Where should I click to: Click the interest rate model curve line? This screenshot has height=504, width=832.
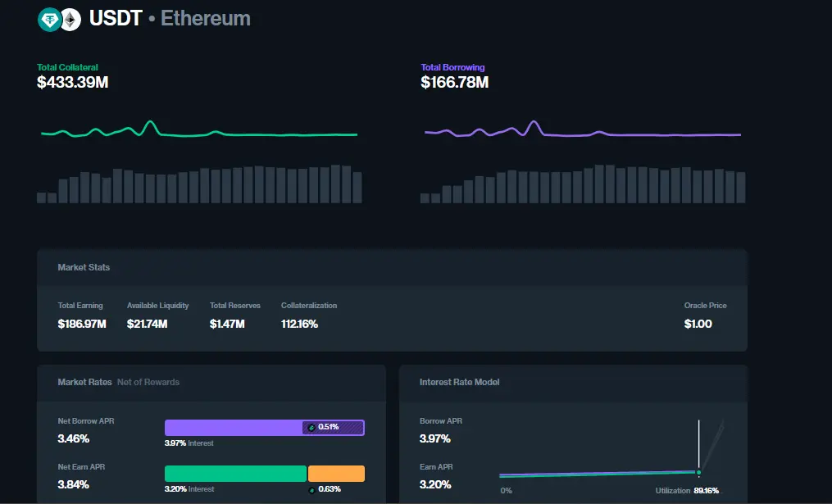(598, 474)
